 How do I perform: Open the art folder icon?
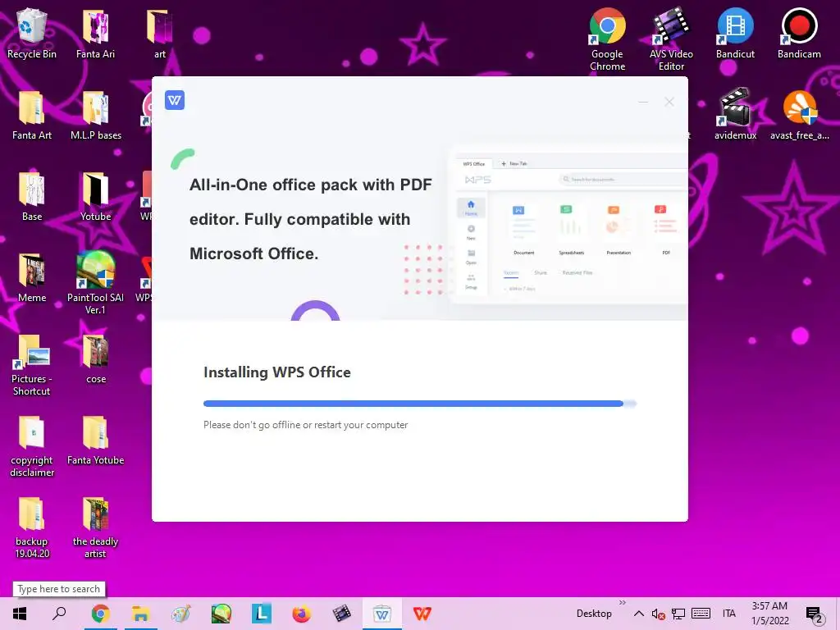160,33
